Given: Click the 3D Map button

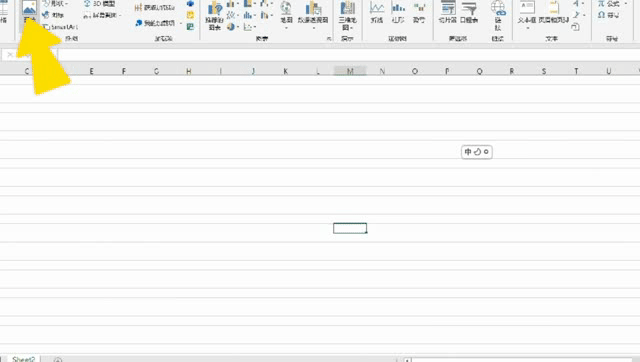Looking at the screenshot, I should [x=347, y=16].
